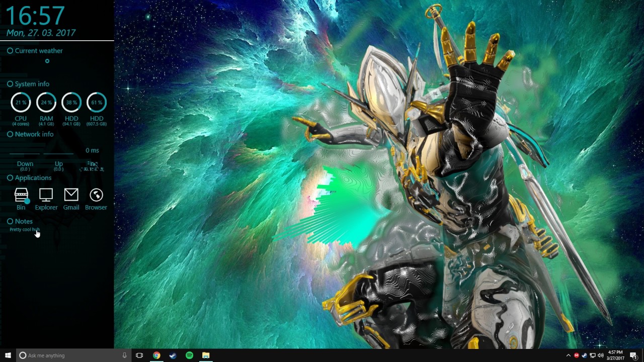This screenshot has width=644, height=362.
Task: Click the Ask me anything search box
Action: point(74,355)
